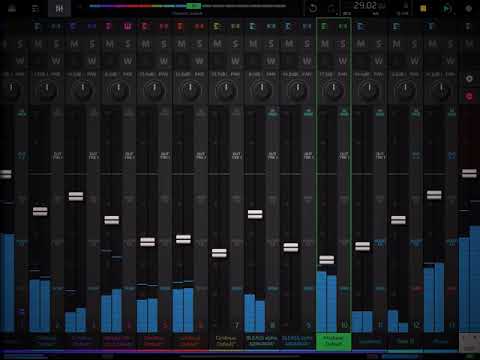This screenshot has height=360, width=480.
Task: Open the media icon in the top bar
Action: (12, 9)
